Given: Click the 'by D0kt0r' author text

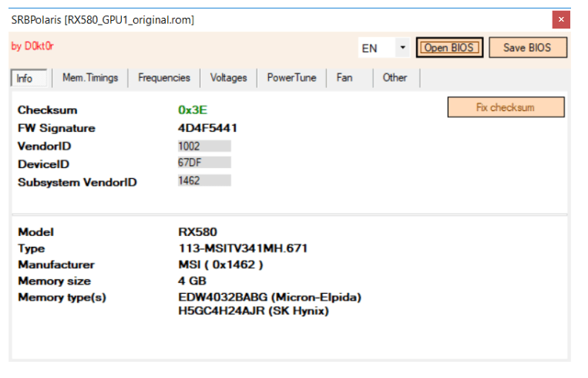Looking at the screenshot, I should point(28,46).
